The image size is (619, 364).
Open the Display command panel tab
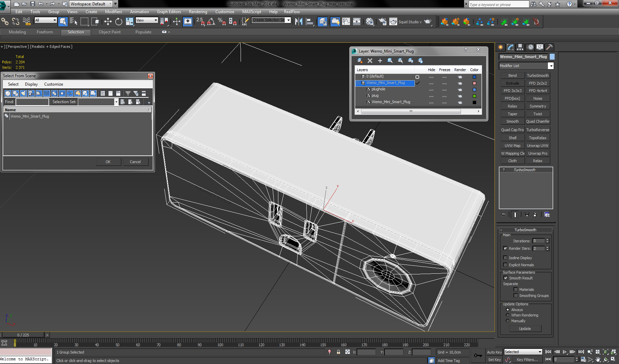tap(540, 47)
